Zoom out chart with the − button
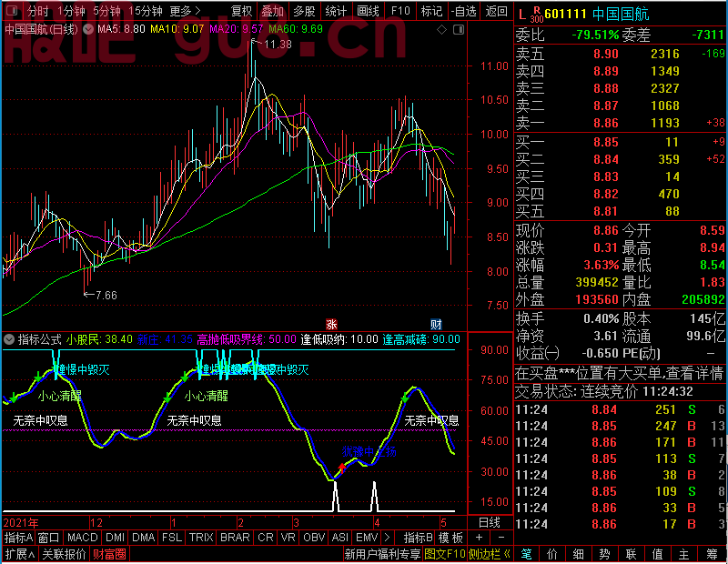The image size is (728, 564). (x=501, y=538)
